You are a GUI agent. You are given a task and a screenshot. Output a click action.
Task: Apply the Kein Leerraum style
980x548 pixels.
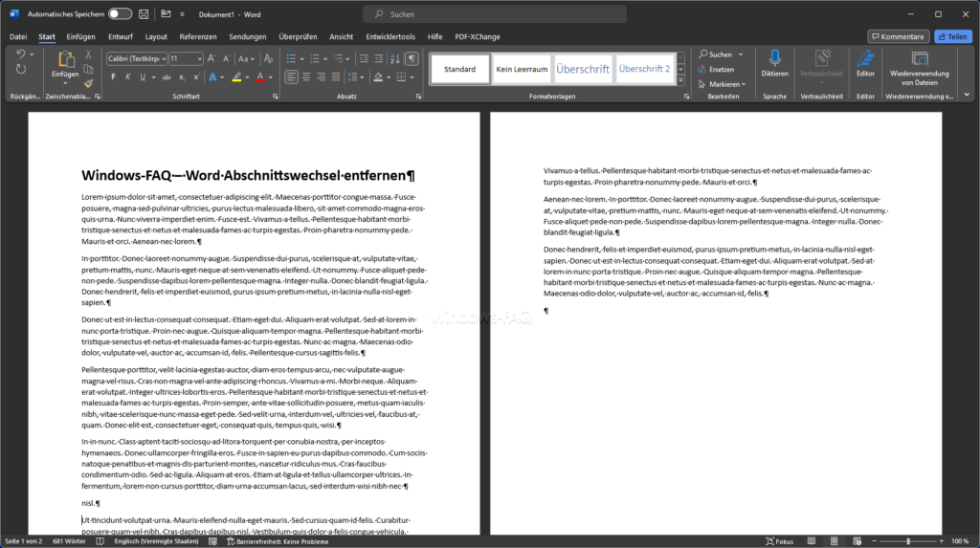click(522, 69)
